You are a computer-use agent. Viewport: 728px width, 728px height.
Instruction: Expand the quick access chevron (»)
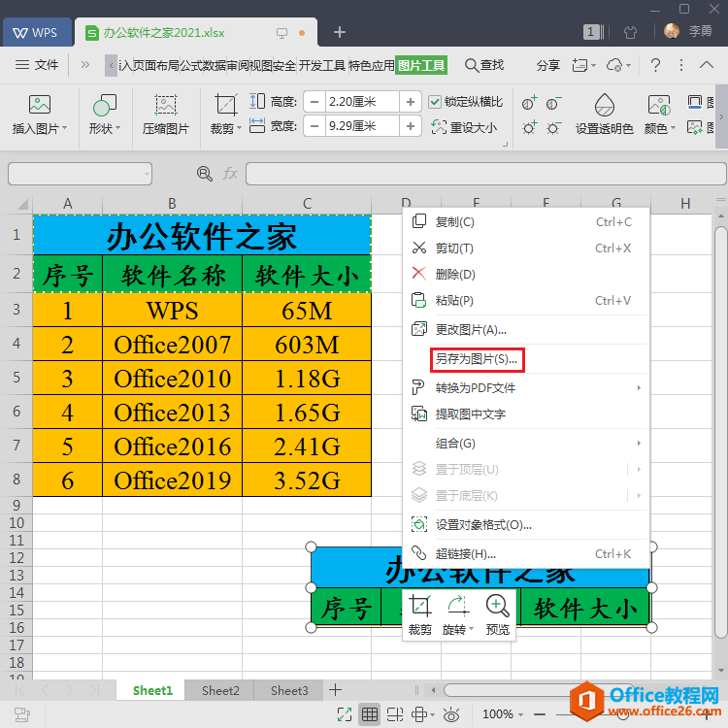(x=85, y=64)
